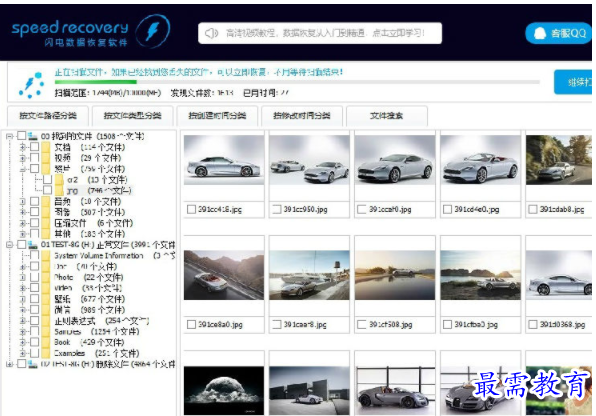The width and height of the screenshot is (596, 416).
Task: Tick checkbox for 391cc950.jpg
Action: 277,209
